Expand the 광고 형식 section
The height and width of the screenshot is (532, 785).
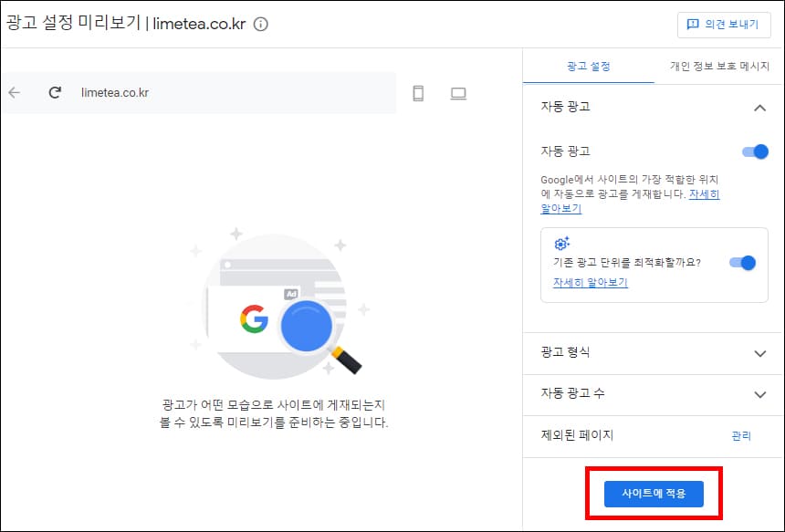pos(762,353)
